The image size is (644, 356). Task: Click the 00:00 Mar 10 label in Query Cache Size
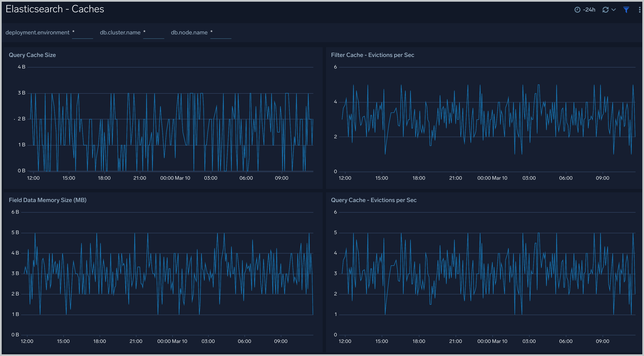click(175, 178)
